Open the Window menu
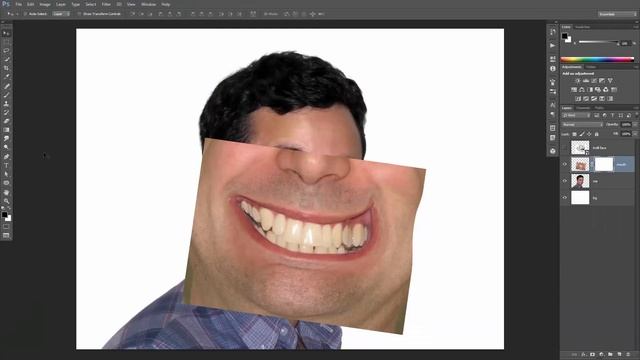The height and width of the screenshot is (360, 640). pyautogui.click(x=148, y=4)
